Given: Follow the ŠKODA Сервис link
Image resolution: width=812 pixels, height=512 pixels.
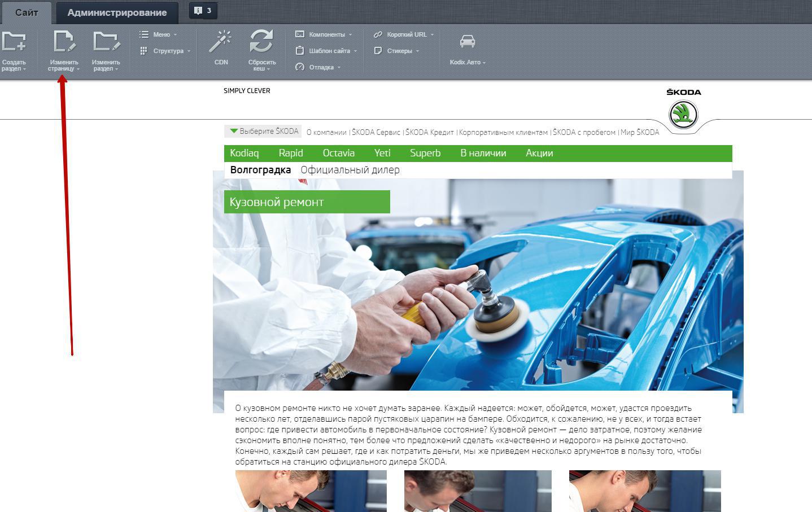Looking at the screenshot, I should 376,132.
